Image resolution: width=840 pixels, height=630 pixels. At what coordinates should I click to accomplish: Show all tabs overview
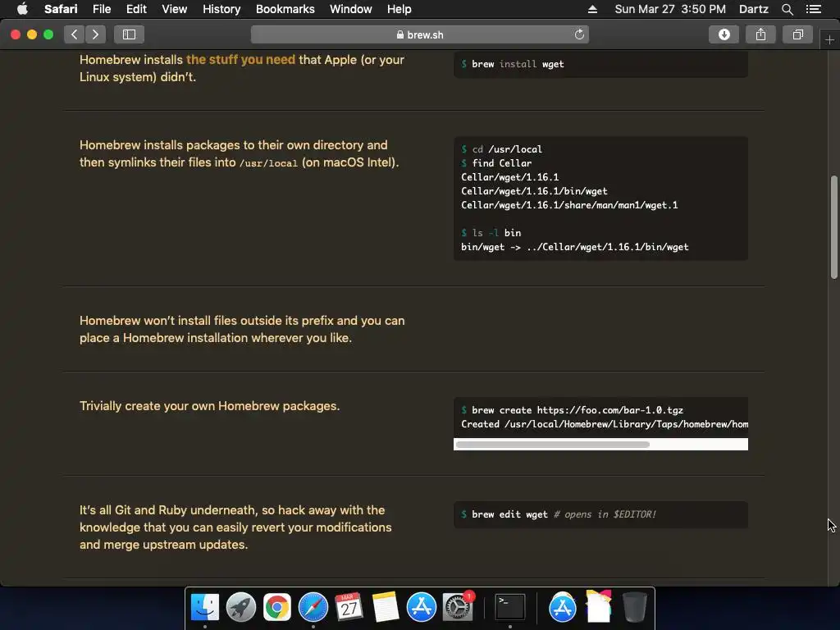click(797, 34)
